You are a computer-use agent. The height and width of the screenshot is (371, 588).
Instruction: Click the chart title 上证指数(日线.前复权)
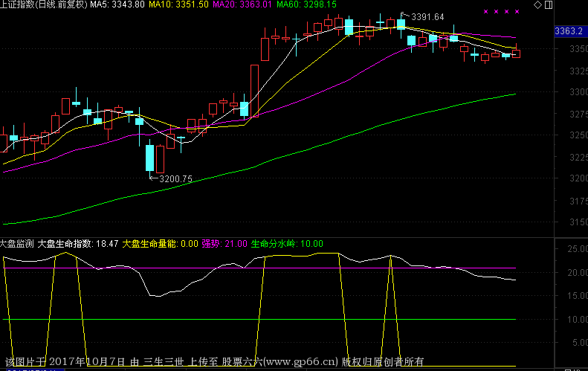(44, 4)
